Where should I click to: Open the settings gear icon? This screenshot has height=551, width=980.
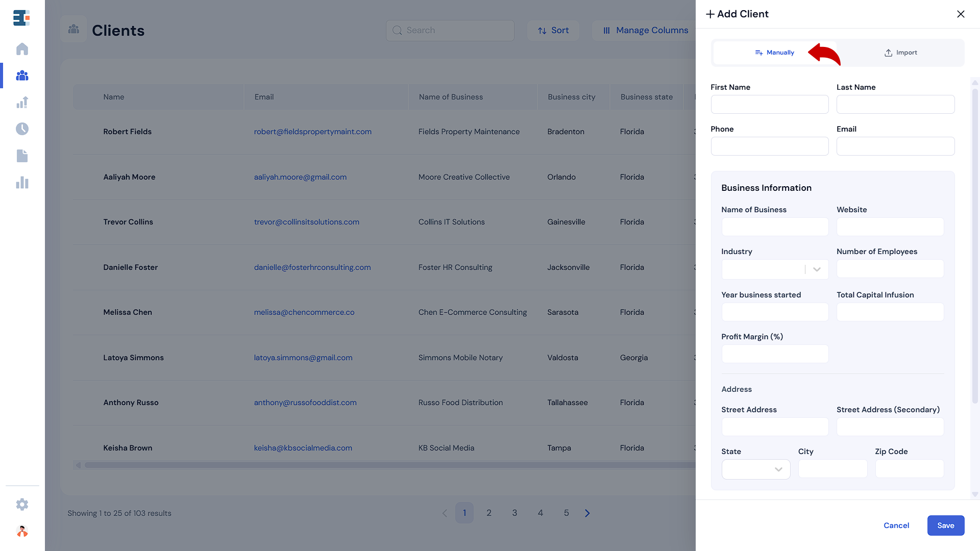22,505
